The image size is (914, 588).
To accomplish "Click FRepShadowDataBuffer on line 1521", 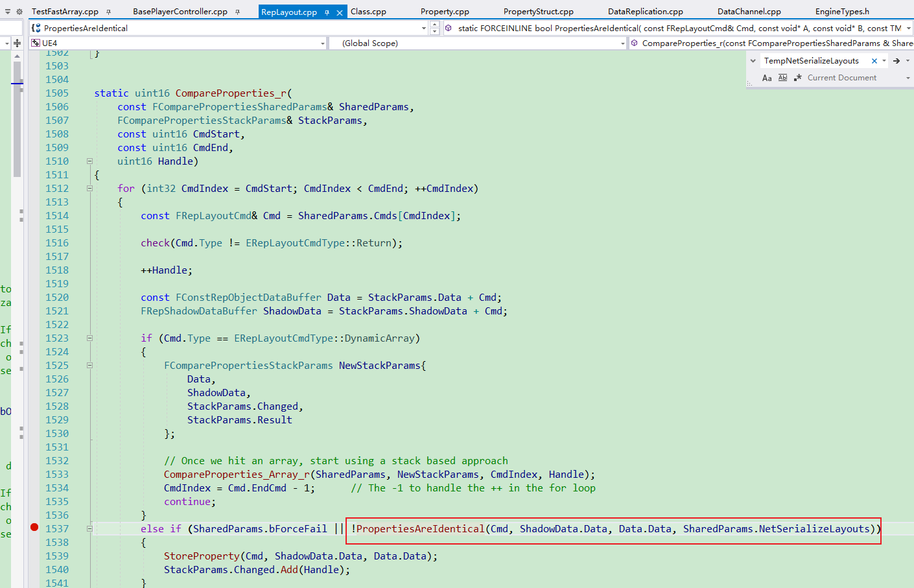I will point(199,311).
